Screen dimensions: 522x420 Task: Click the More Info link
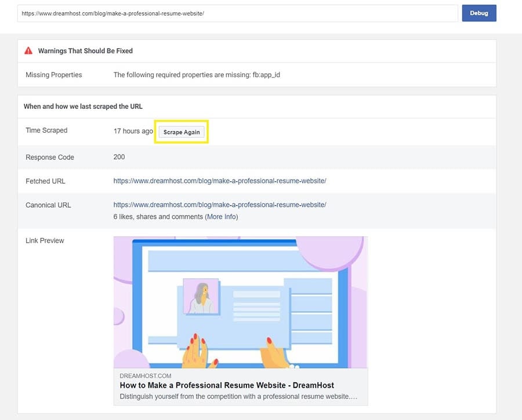coord(222,217)
